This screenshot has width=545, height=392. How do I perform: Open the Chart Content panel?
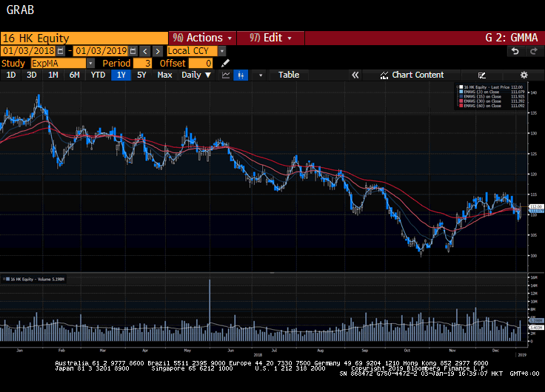pyautogui.click(x=412, y=75)
